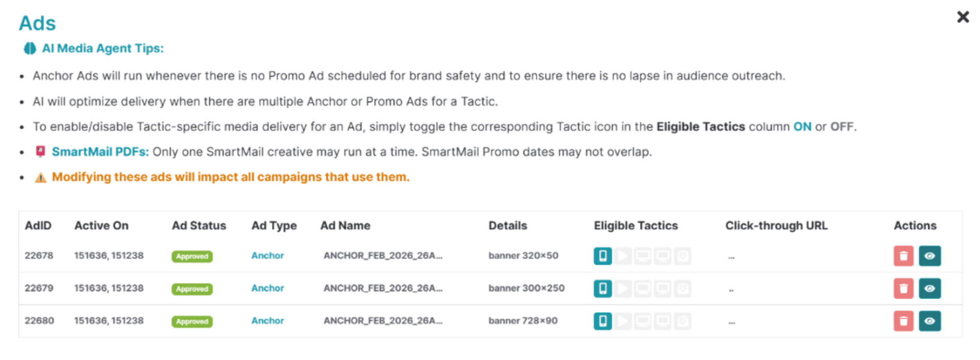980x360 pixels.
Task: Open the Anchor link for ad 22678
Action: click(x=268, y=256)
